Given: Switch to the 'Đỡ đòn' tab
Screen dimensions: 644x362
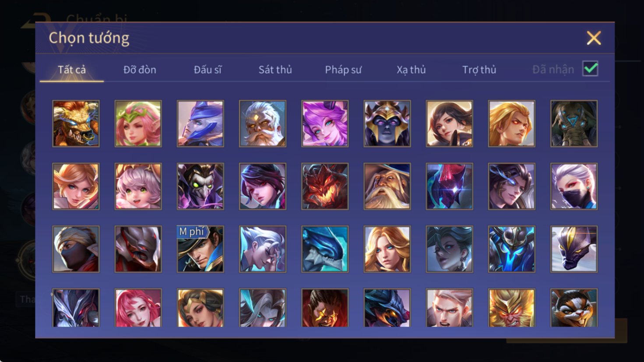Looking at the screenshot, I should point(140,70).
